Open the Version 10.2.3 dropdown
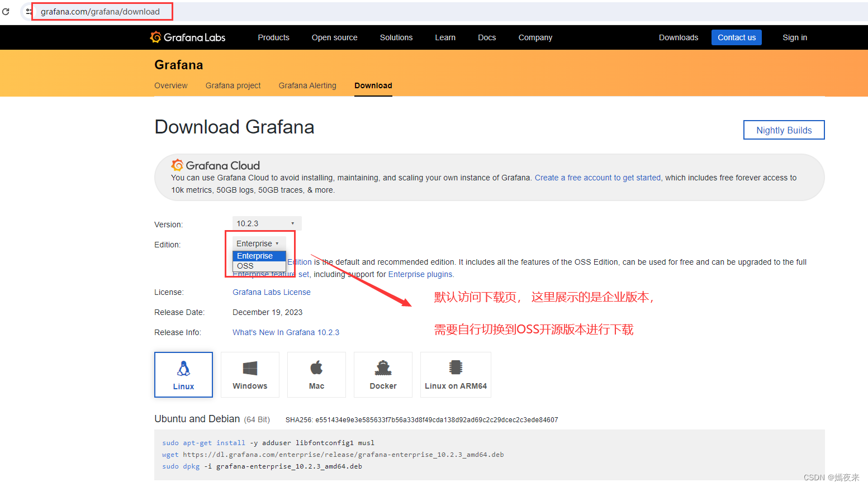Viewport: 868px width, 487px height. tap(267, 223)
